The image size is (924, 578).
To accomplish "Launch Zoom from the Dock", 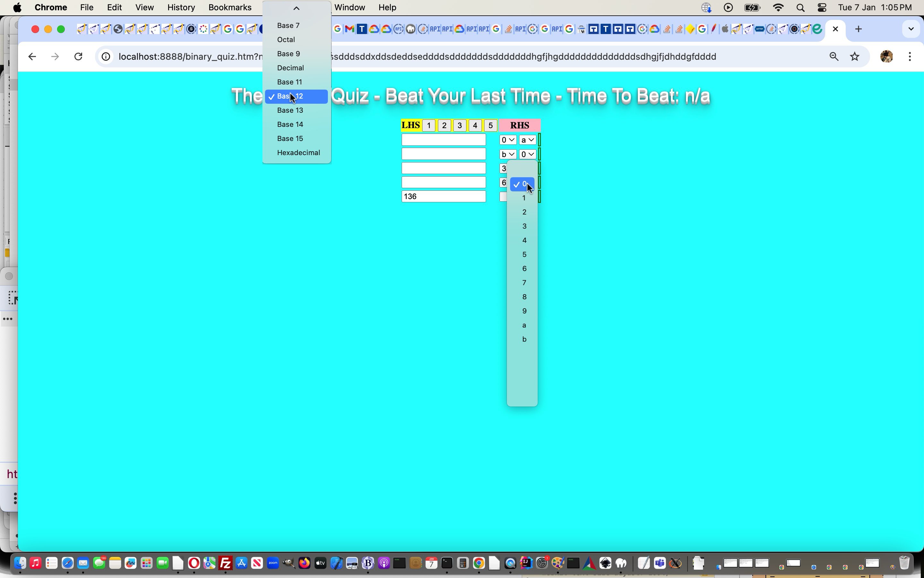I will click(273, 563).
